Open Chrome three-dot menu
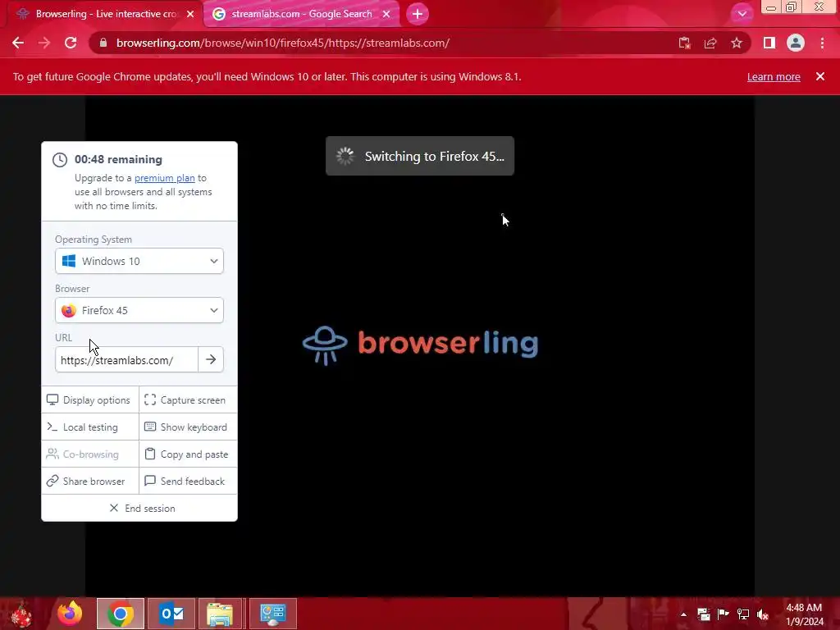Screen dimensions: 840x630 [822, 43]
